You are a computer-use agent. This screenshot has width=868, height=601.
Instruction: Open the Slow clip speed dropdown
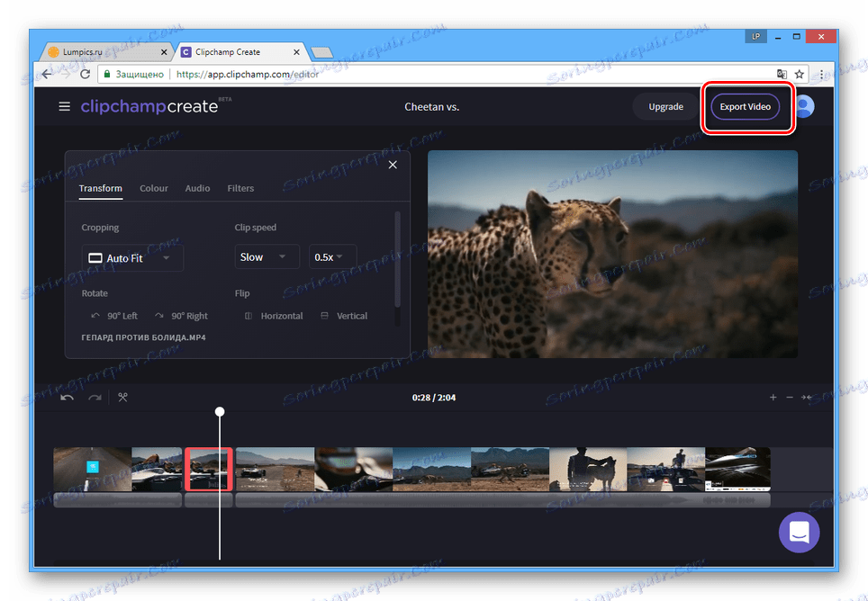267,256
